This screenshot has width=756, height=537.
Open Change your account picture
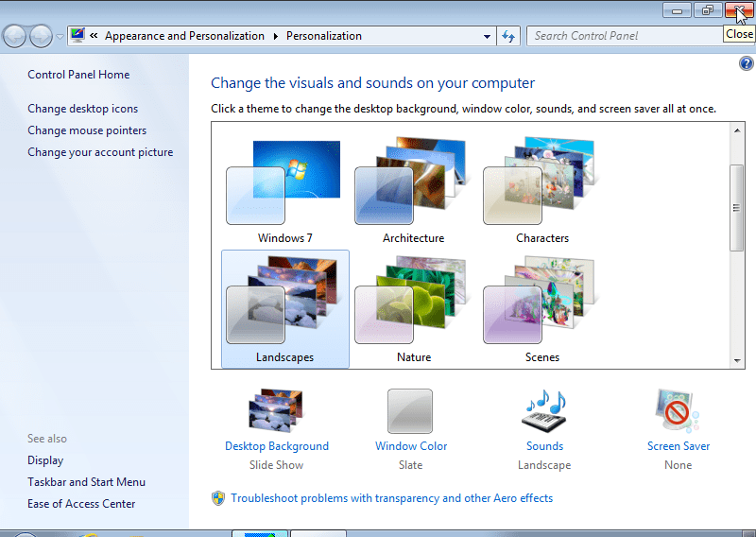[x=100, y=152]
